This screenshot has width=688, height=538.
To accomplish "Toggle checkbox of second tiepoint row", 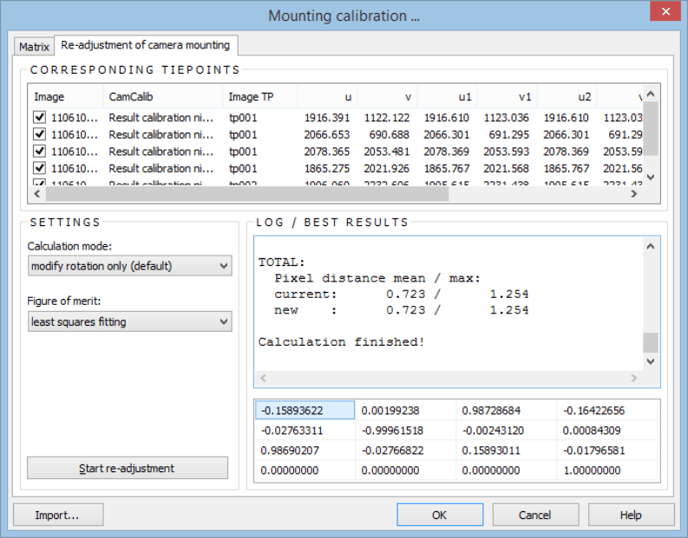I will click(x=40, y=134).
